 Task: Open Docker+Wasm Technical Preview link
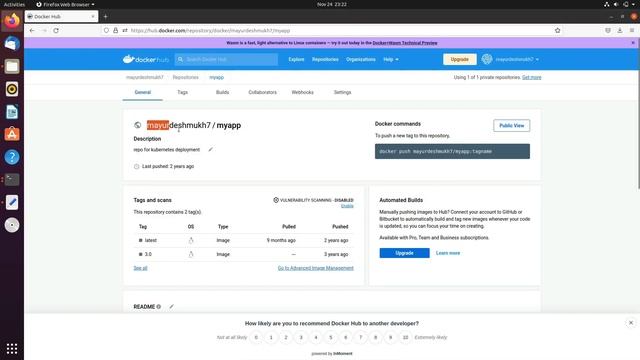[405, 43]
